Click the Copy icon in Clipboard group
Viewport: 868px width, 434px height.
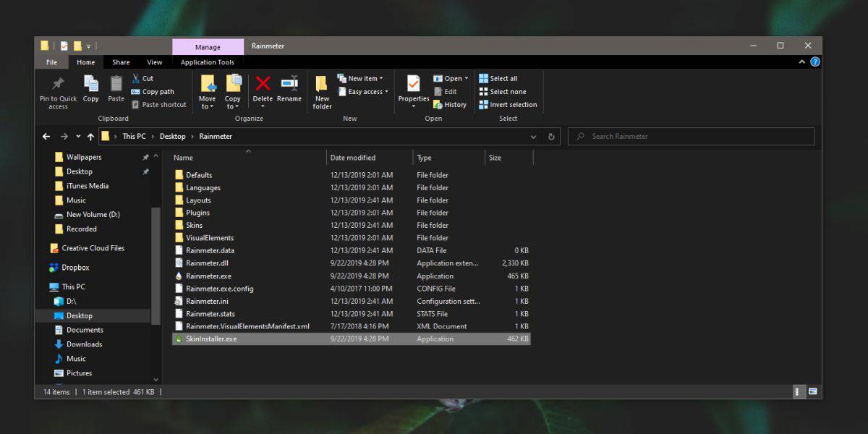click(x=90, y=84)
